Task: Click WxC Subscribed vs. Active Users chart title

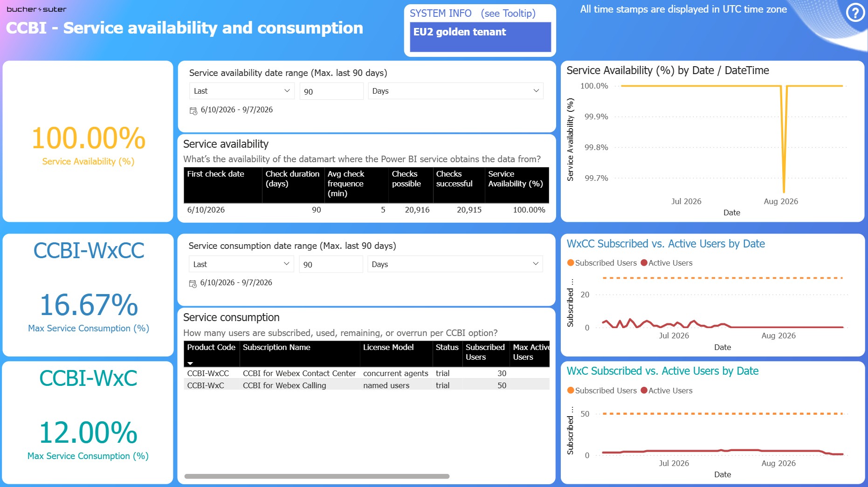Action: 662,371
